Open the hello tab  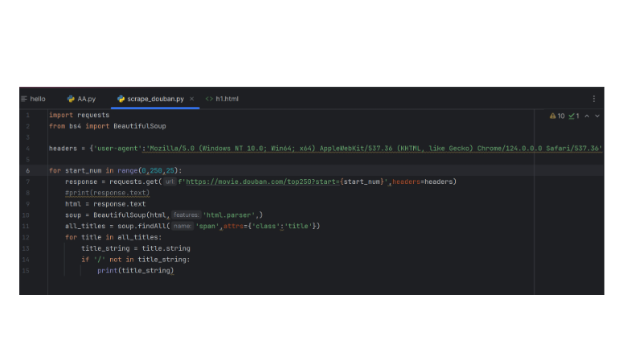click(37, 99)
